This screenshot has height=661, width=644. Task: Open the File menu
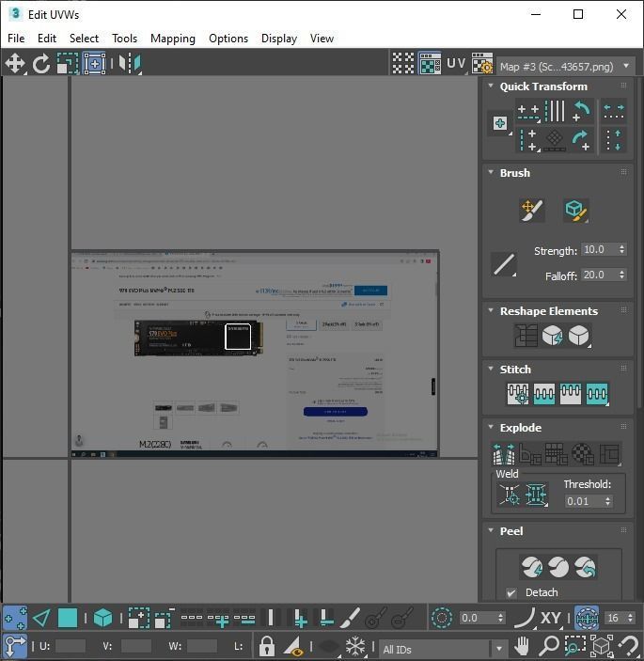pyautogui.click(x=16, y=39)
